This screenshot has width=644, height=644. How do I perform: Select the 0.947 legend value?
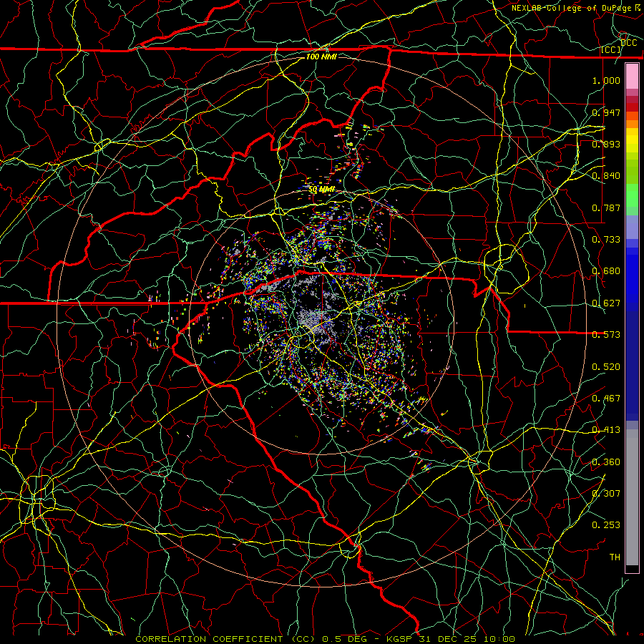(x=606, y=112)
